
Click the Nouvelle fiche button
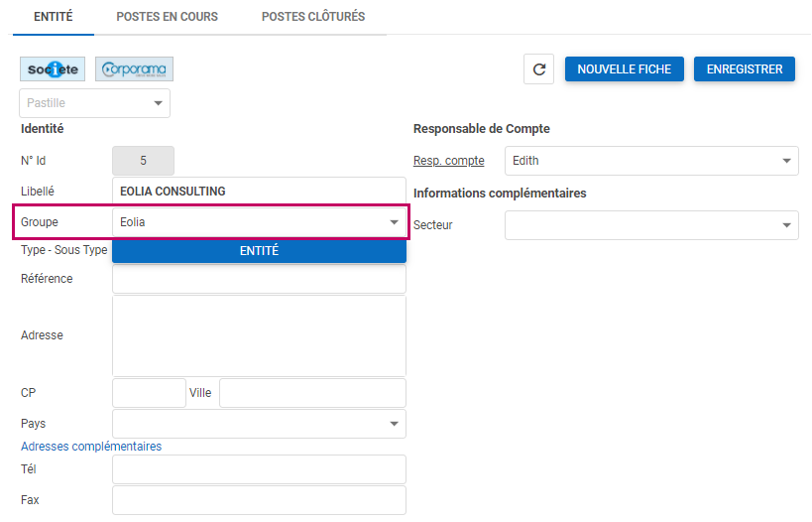pos(624,69)
